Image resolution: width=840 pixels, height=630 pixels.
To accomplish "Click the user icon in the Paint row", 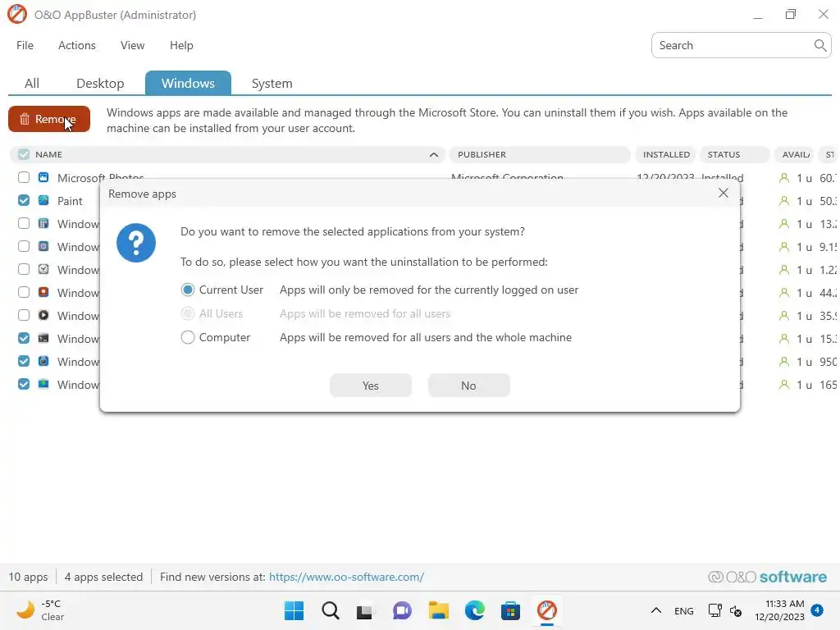I will click(x=783, y=201).
